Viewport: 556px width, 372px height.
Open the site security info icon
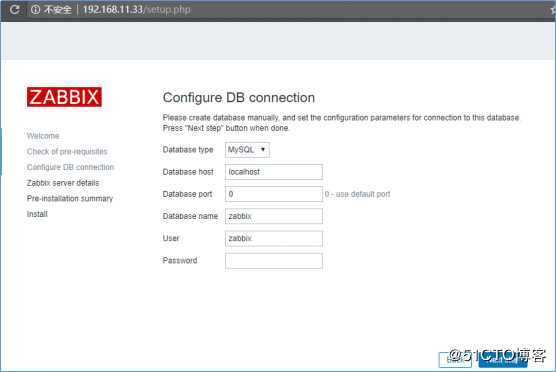click(x=35, y=10)
